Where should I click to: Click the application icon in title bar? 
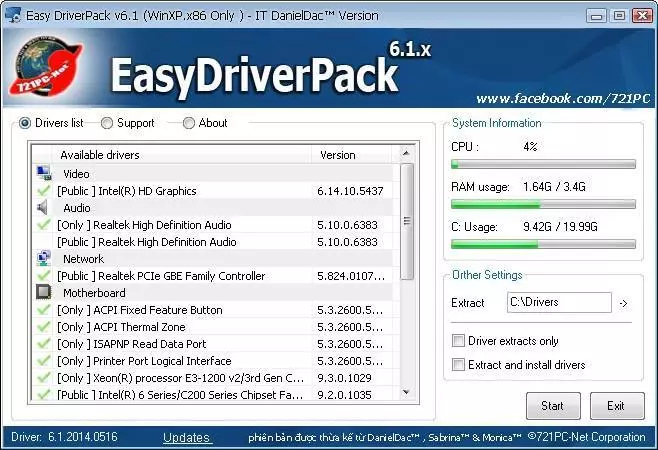coord(13,15)
